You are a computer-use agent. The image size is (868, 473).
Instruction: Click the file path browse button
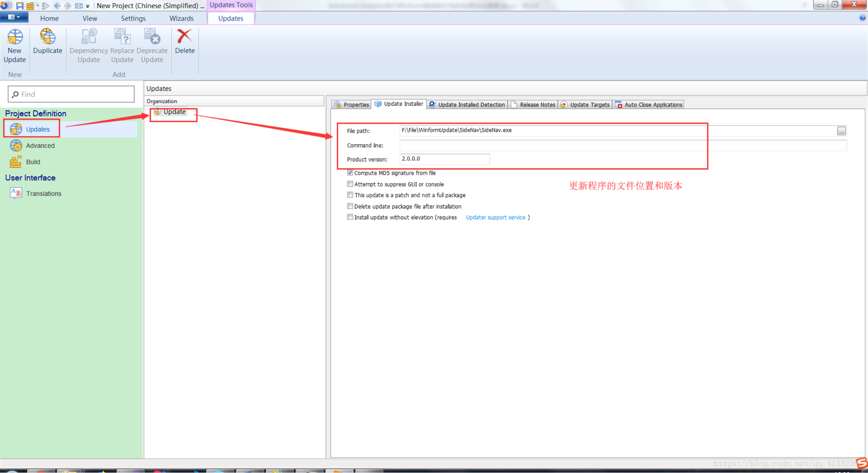pos(841,131)
